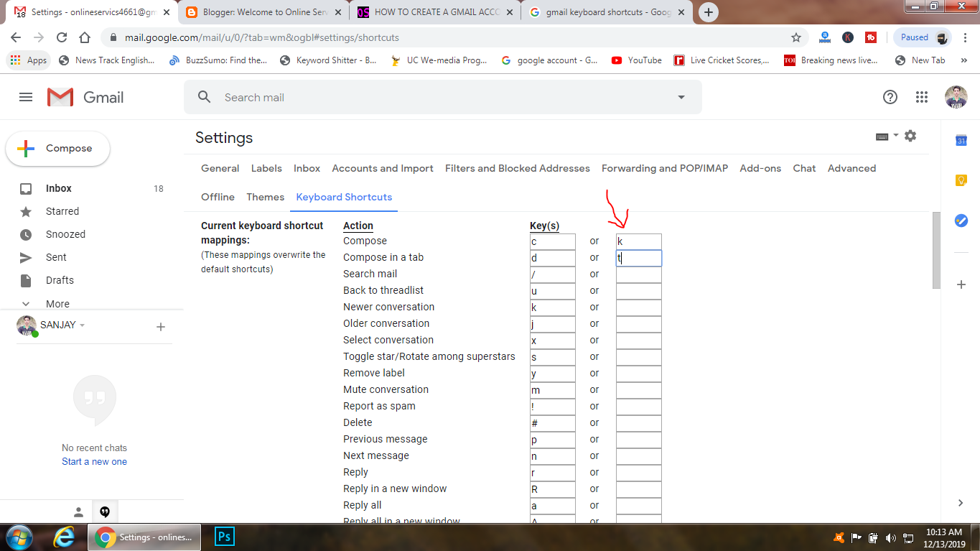Open the main navigation hamburger menu
Viewport: 980px width, 551px height.
(26, 96)
